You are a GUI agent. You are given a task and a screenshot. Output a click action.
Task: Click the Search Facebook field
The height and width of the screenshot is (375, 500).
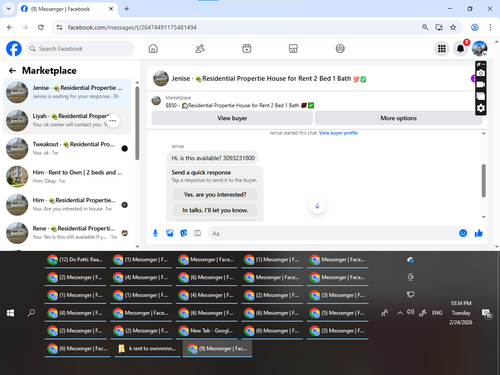[80, 49]
